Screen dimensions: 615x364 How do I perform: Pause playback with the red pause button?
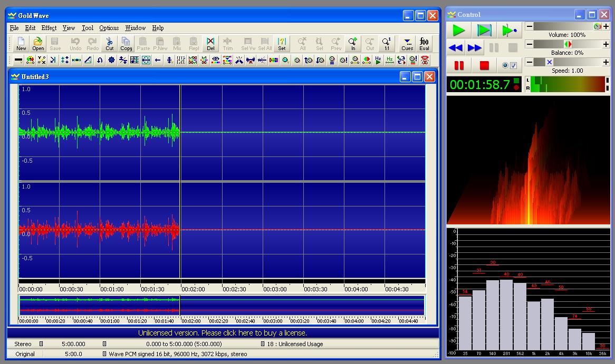459,65
